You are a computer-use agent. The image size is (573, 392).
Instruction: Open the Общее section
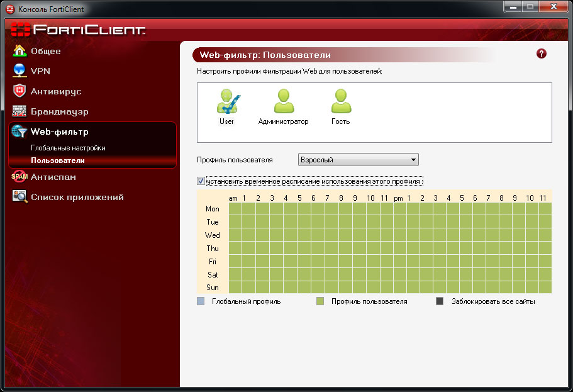(46, 51)
